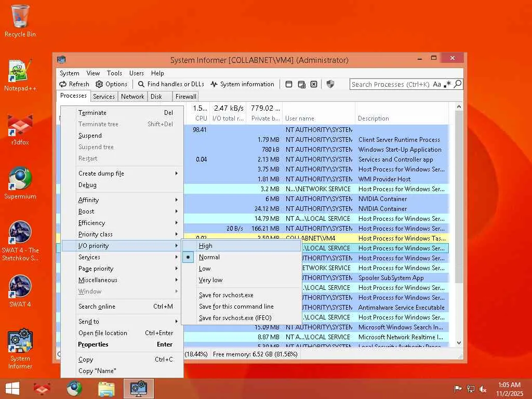Open the Help menu

(157, 73)
